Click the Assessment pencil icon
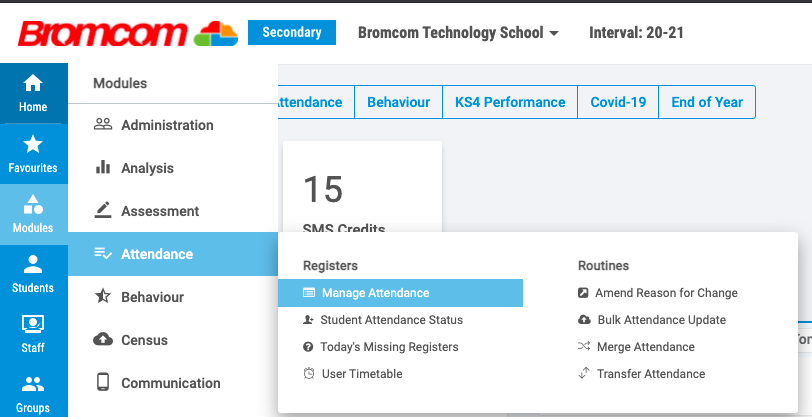Image resolution: width=812 pixels, height=417 pixels. (103, 210)
